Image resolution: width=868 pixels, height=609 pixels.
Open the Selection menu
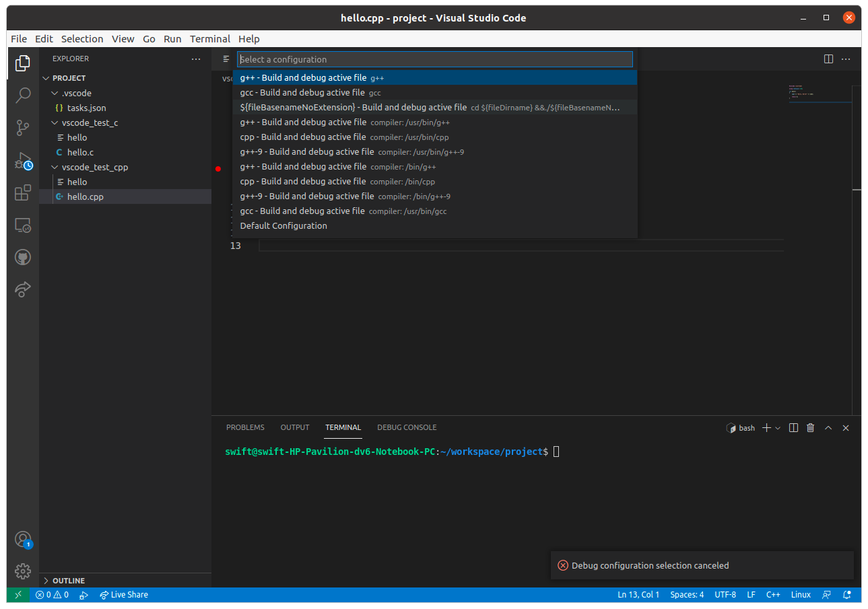(82, 39)
